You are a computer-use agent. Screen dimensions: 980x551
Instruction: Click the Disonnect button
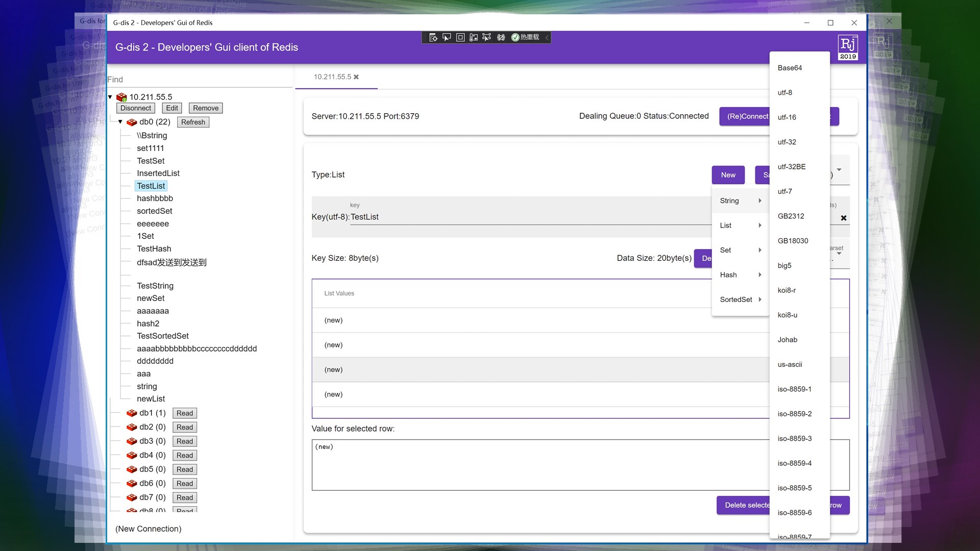(x=136, y=108)
